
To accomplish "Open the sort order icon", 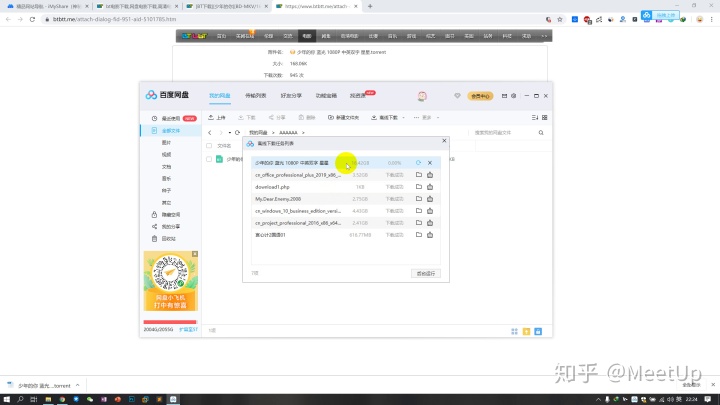I will point(534,118).
